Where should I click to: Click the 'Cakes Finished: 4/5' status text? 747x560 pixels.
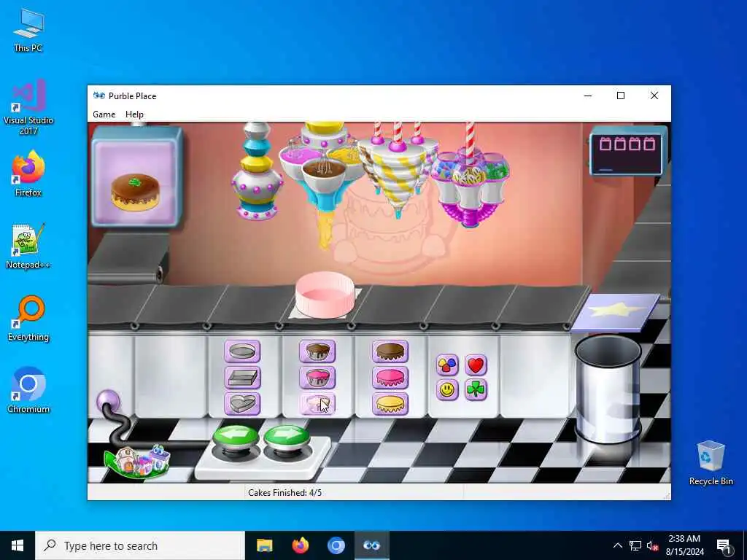click(x=285, y=492)
